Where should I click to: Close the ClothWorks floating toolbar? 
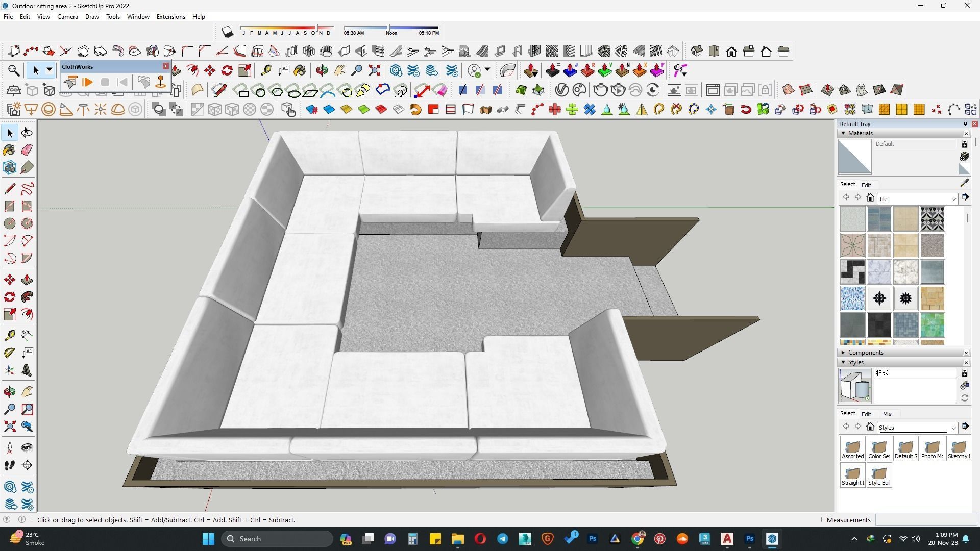pyautogui.click(x=165, y=66)
